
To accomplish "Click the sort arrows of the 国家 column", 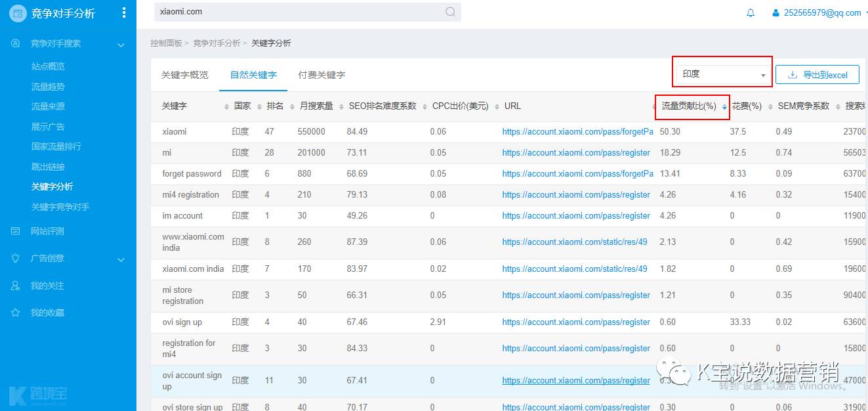I will click(x=259, y=106).
